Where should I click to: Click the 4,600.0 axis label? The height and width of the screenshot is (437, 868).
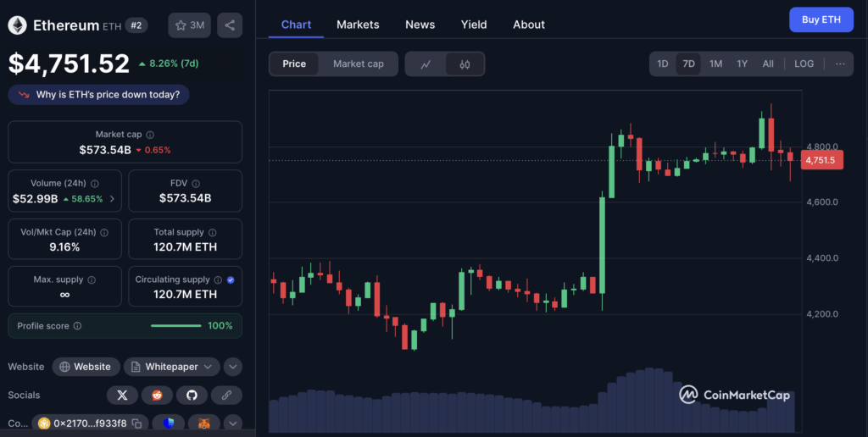pyautogui.click(x=822, y=202)
